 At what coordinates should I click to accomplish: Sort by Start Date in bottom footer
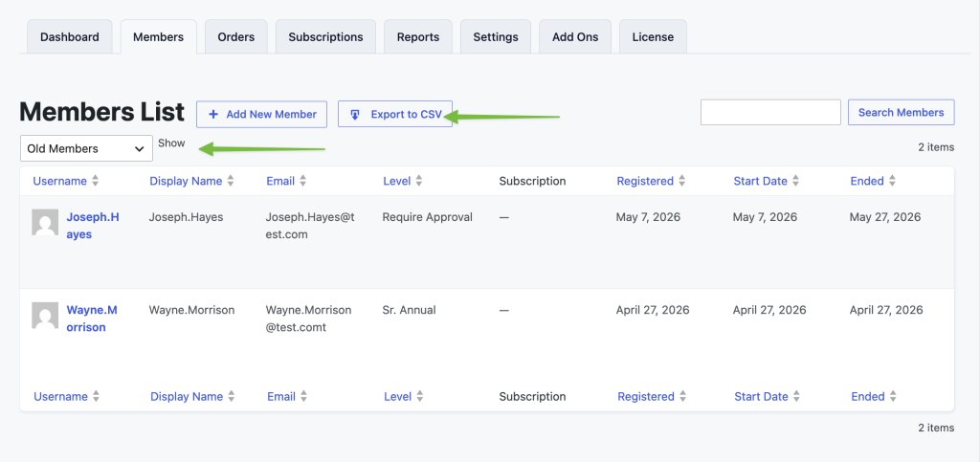(x=761, y=396)
